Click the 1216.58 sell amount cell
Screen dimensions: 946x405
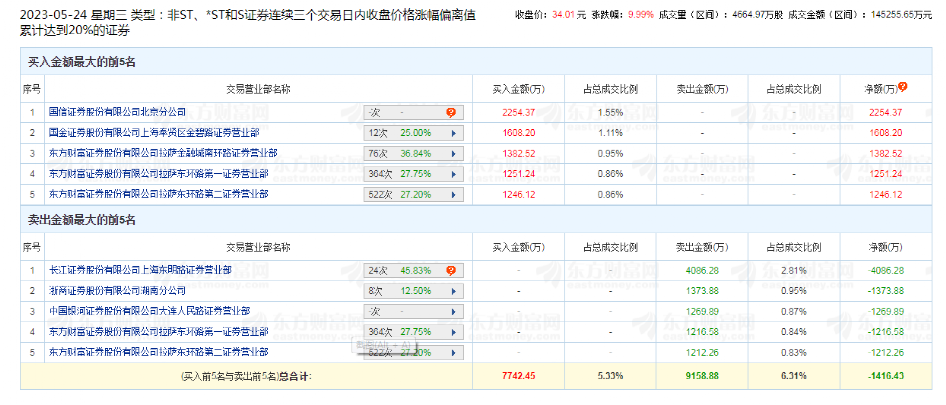[702, 332]
